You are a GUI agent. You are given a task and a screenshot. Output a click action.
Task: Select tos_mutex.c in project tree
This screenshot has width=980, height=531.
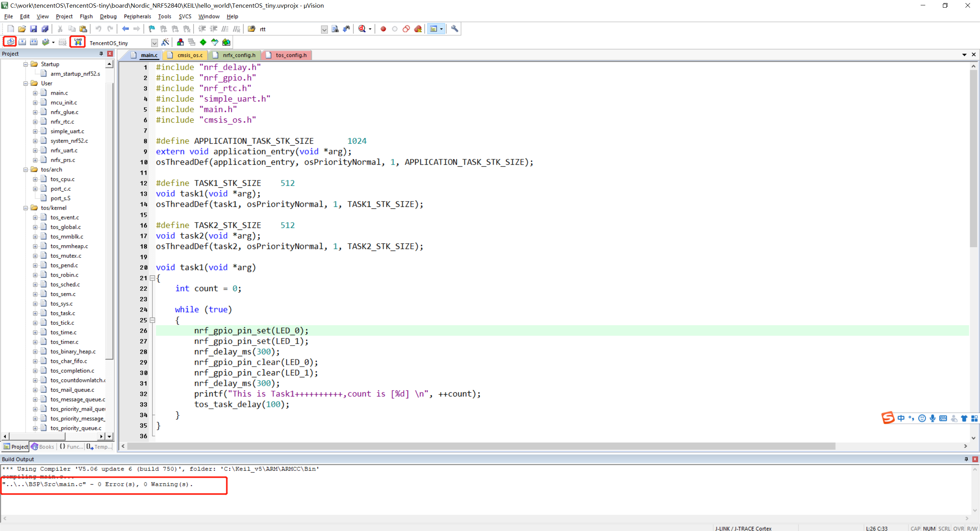[66, 256]
